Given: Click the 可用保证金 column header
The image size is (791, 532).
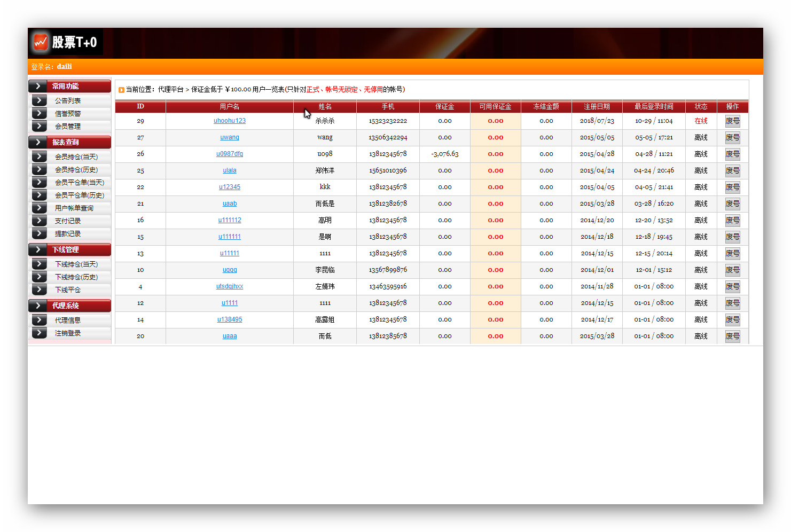Looking at the screenshot, I should pos(495,107).
